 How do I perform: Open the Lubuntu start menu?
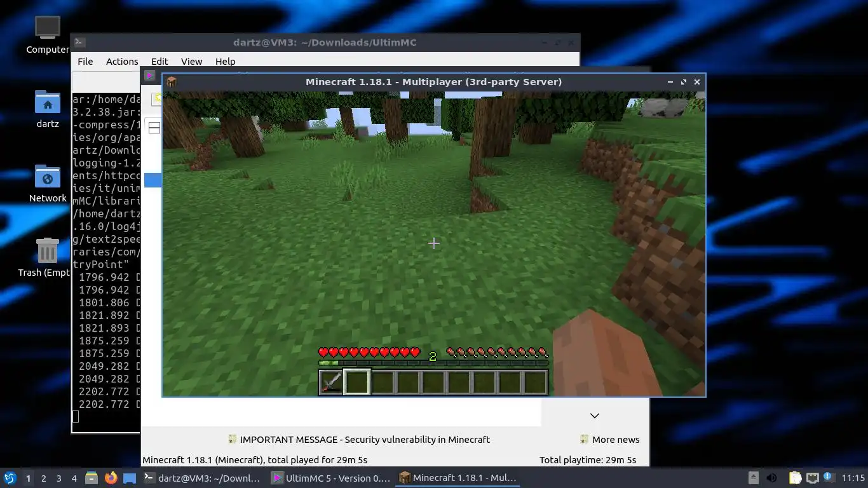click(10, 478)
